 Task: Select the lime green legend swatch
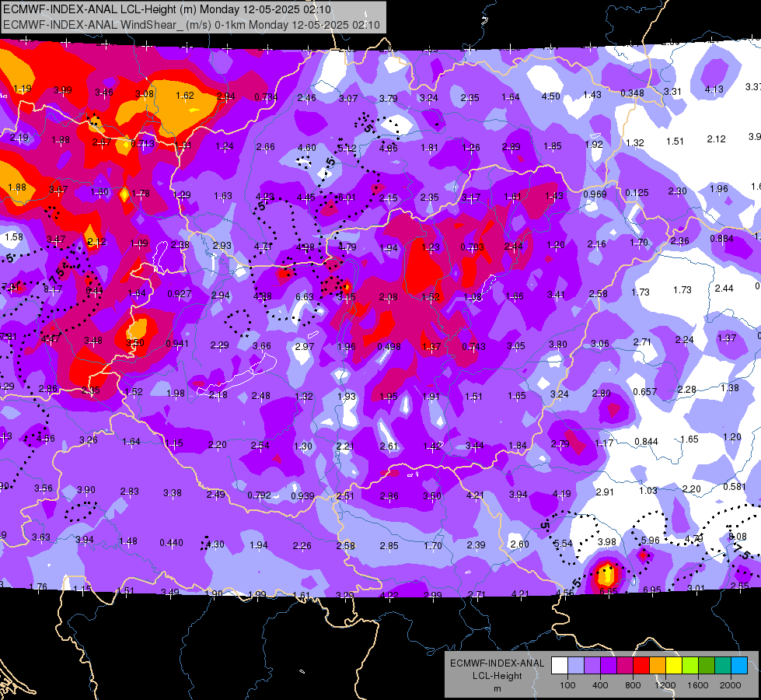[x=689, y=666]
